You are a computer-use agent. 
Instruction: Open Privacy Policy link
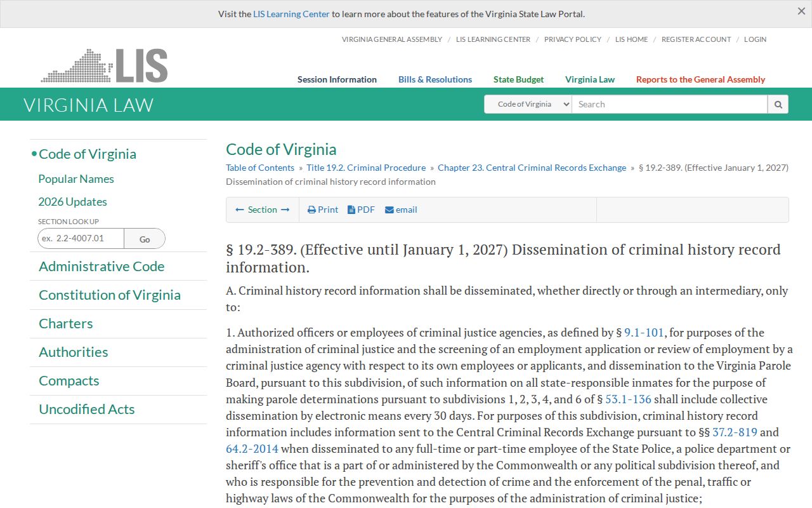573,39
